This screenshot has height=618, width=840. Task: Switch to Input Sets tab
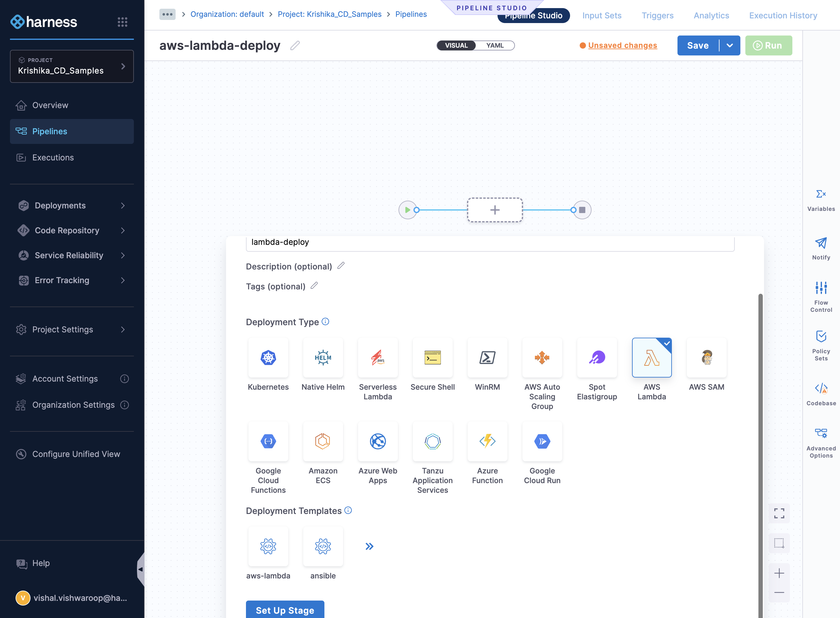click(602, 15)
